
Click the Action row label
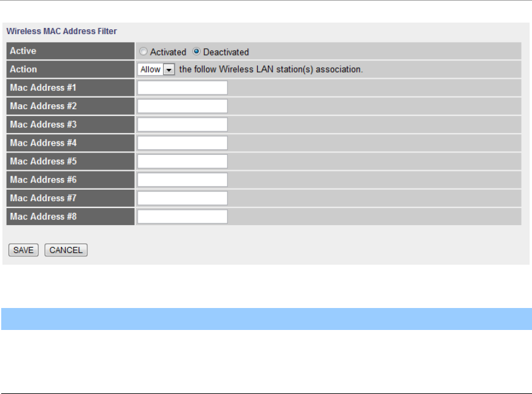tap(23, 70)
